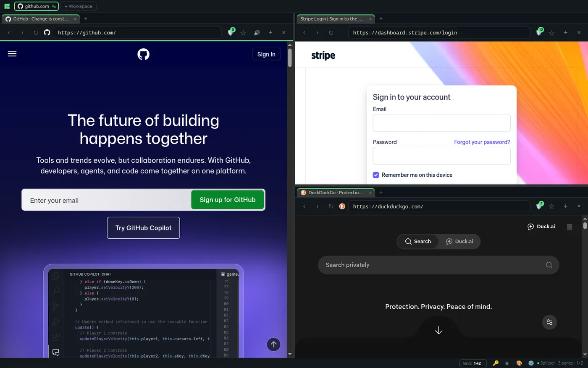Select the DuckDuckGo tab

(336, 193)
